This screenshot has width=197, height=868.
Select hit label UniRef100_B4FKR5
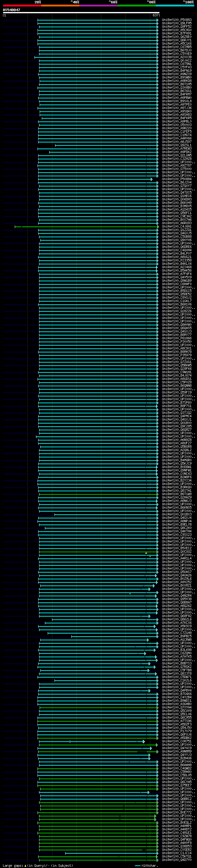[x=177, y=118]
